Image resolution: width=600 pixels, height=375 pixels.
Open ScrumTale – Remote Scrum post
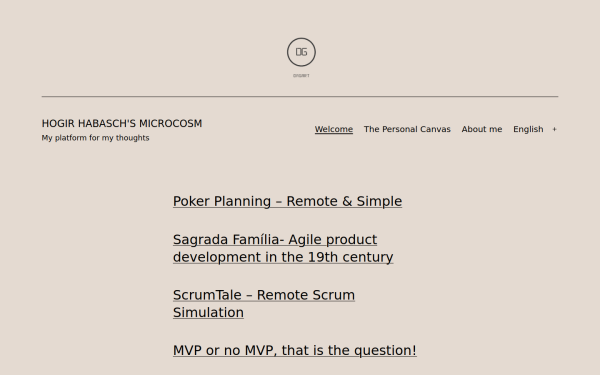click(x=264, y=295)
